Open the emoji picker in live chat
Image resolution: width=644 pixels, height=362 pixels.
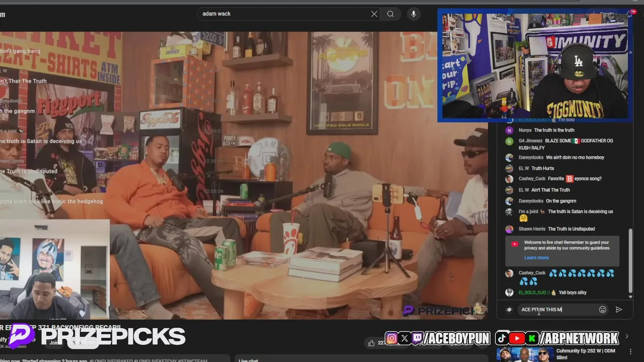click(x=602, y=310)
